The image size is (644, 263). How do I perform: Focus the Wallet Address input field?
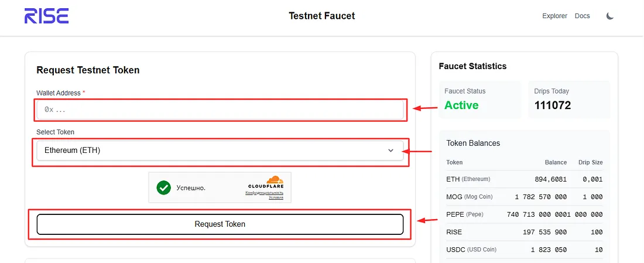point(220,110)
